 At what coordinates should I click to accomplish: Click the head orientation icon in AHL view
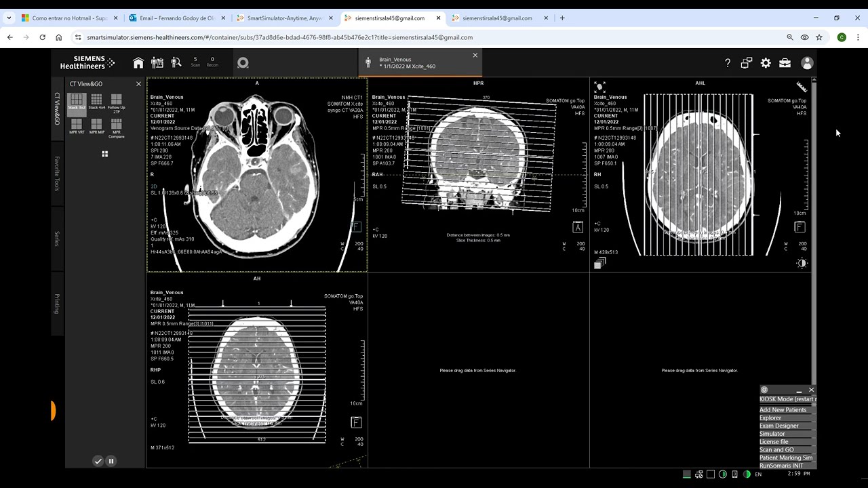click(x=599, y=87)
